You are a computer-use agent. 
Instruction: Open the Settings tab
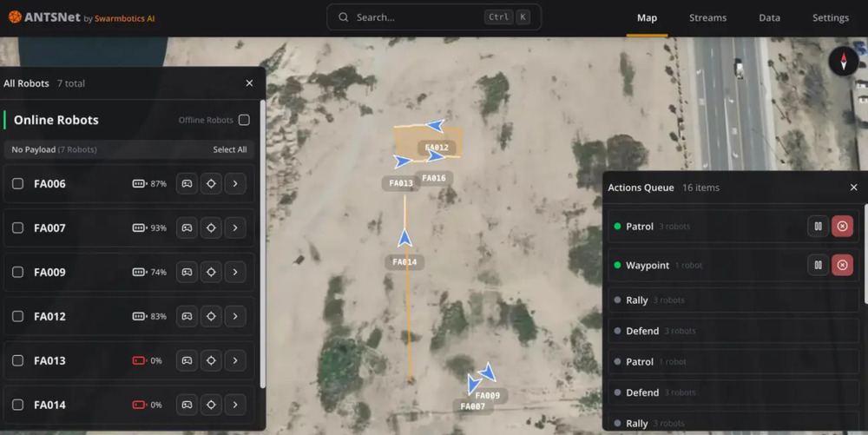pos(830,17)
